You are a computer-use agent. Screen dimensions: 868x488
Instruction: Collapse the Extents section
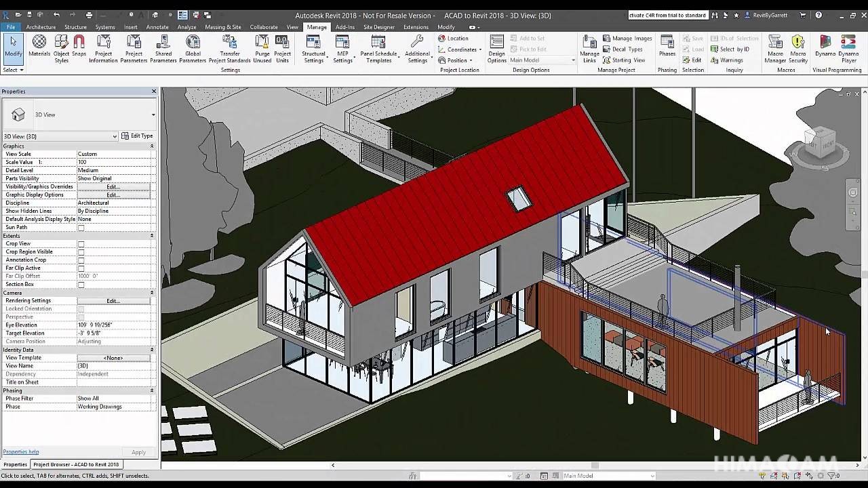[x=152, y=236]
